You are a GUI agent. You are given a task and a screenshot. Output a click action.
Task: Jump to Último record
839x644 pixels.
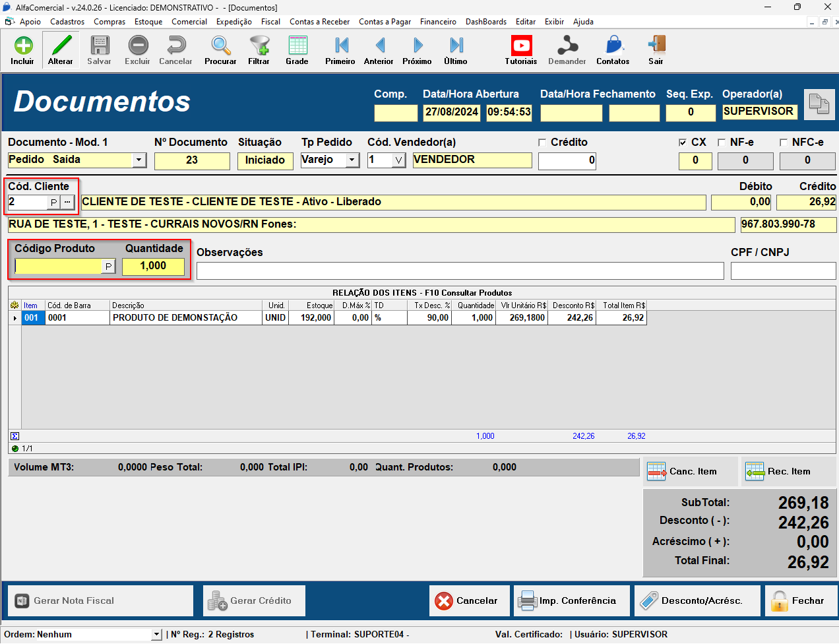pos(456,46)
